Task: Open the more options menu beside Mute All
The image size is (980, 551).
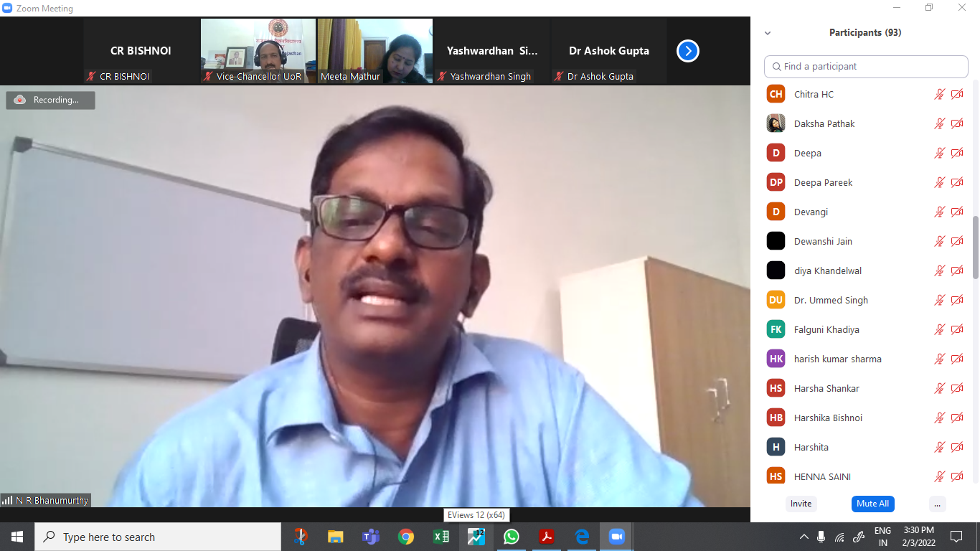Action: [x=937, y=504]
